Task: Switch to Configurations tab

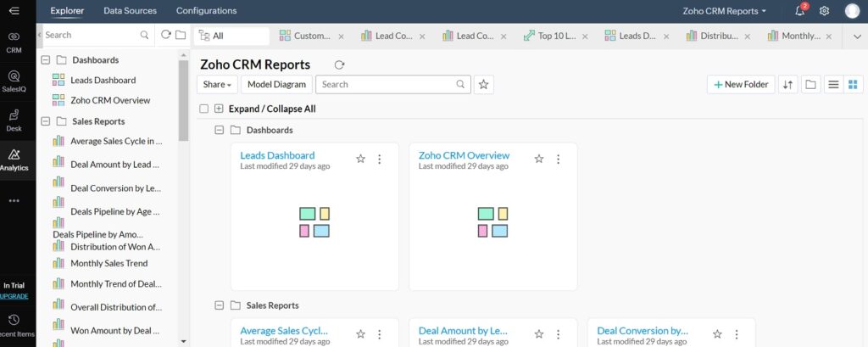Action: 207,10
